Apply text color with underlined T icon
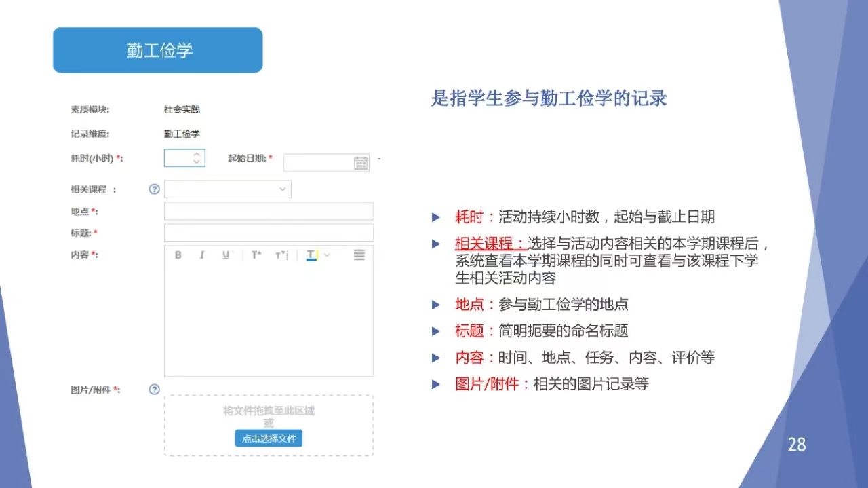The width and height of the screenshot is (868, 488). click(311, 255)
